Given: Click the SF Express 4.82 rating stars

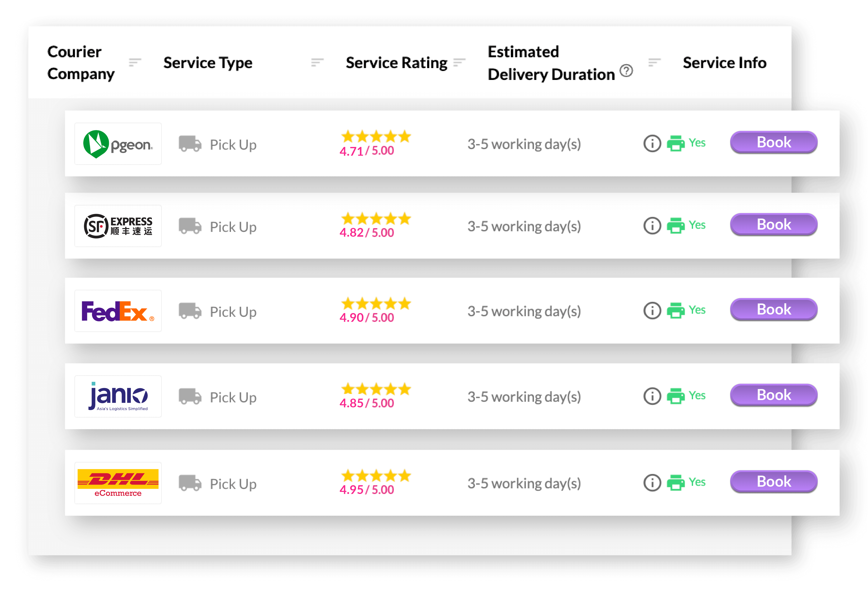Looking at the screenshot, I should tap(376, 219).
